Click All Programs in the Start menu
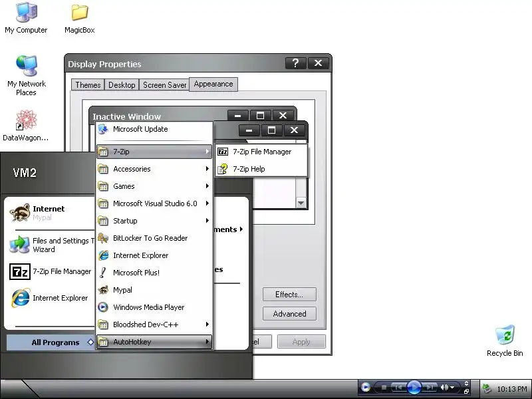 [51, 342]
